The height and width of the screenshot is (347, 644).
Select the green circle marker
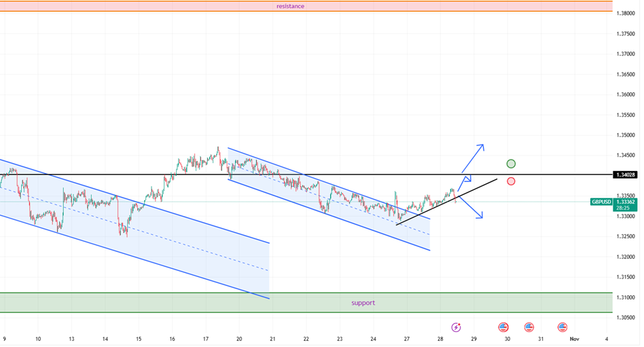pos(511,164)
